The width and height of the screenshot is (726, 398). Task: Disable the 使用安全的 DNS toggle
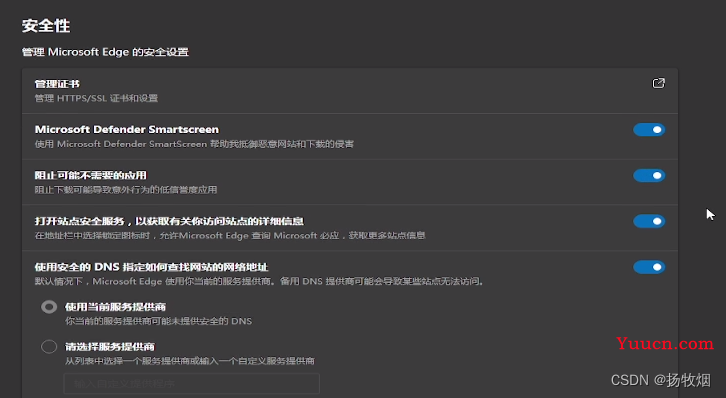click(649, 267)
